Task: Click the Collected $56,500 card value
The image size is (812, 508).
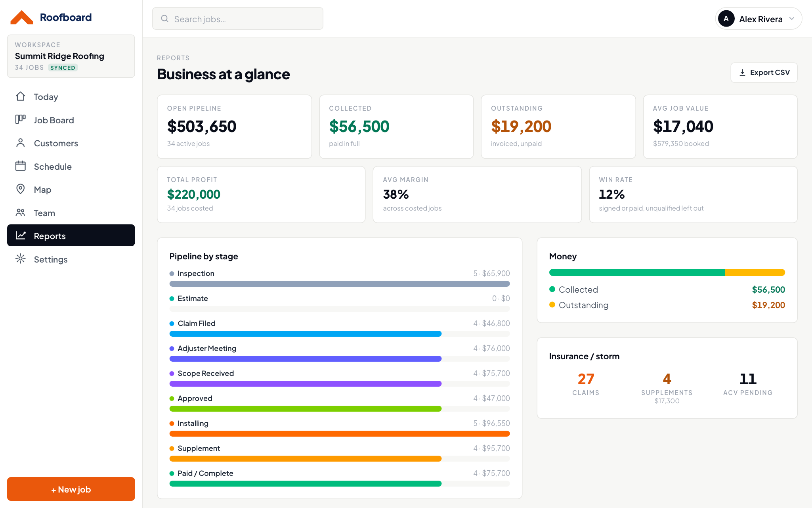Action: point(359,127)
